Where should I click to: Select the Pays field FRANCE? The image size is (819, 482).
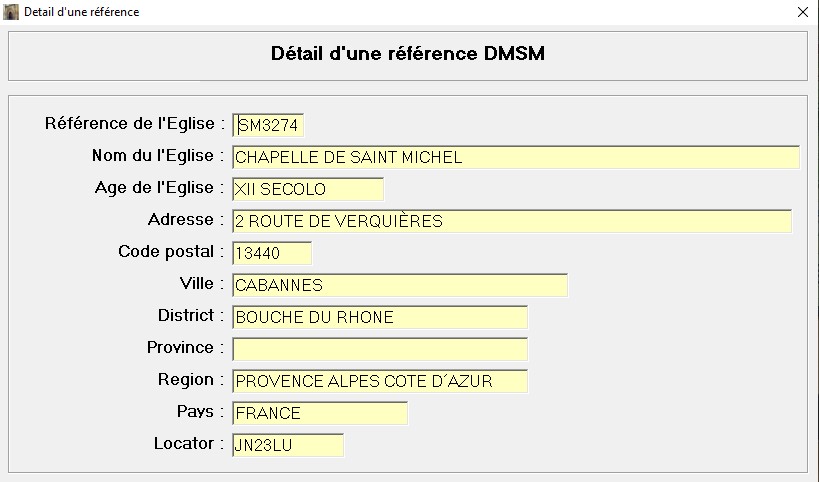tap(320, 413)
